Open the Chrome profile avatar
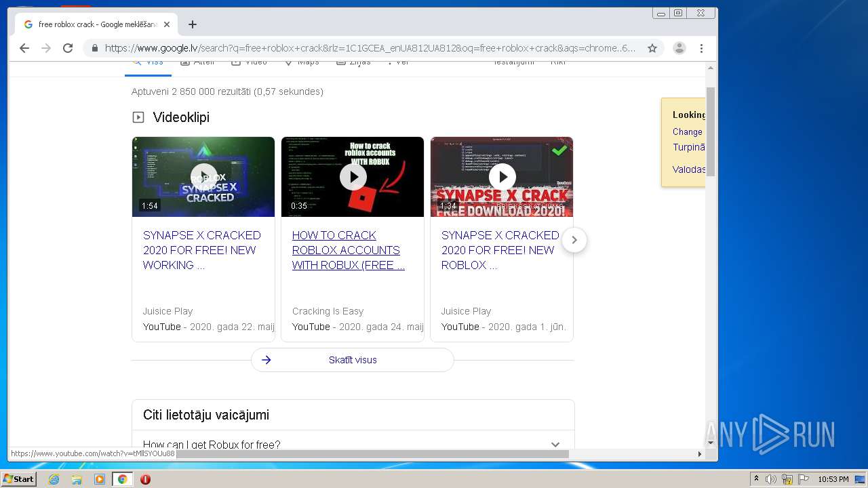Viewport: 868px width, 488px height. 679,48
